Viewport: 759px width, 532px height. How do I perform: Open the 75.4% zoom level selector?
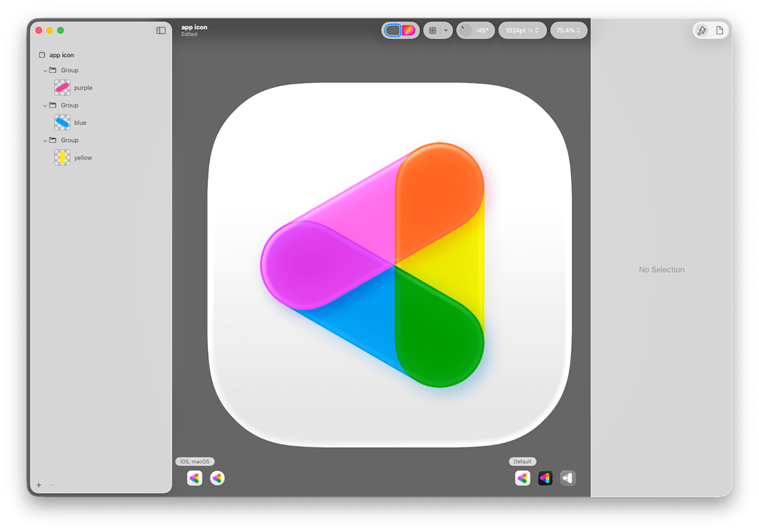(x=569, y=30)
